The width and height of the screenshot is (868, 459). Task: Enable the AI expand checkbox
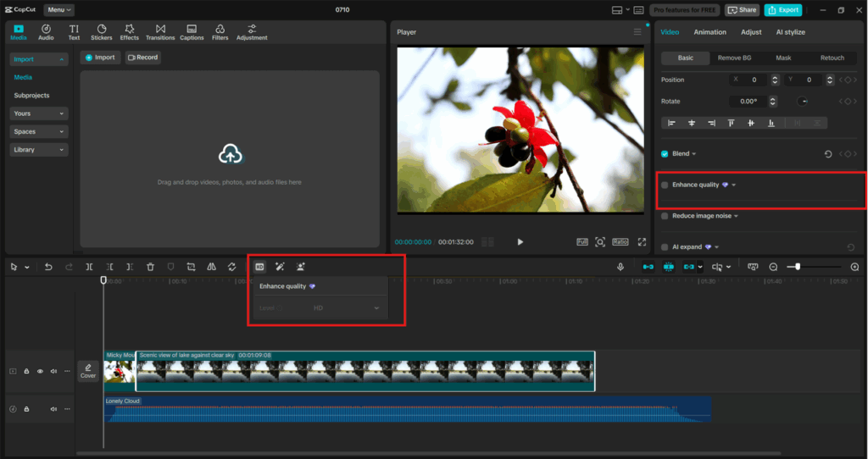click(x=665, y=246)
